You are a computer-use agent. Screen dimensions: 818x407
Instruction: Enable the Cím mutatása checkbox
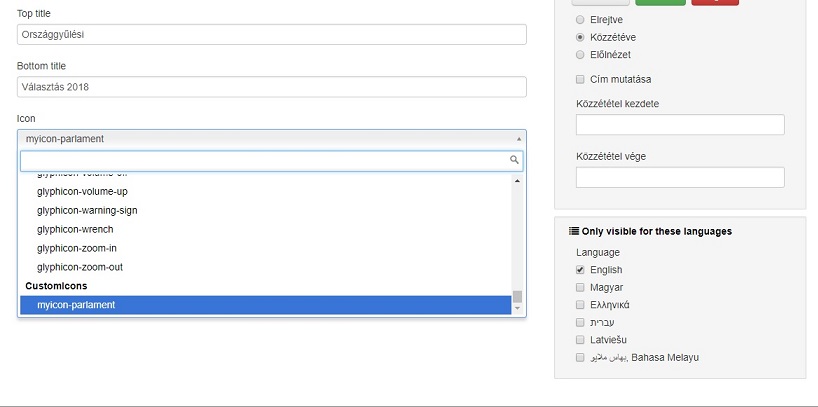[580, 80]
